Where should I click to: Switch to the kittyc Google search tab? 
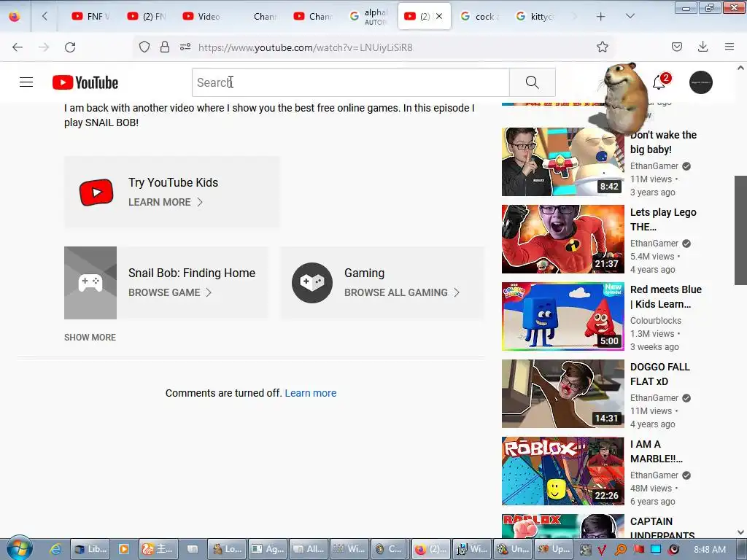point(535,16)
